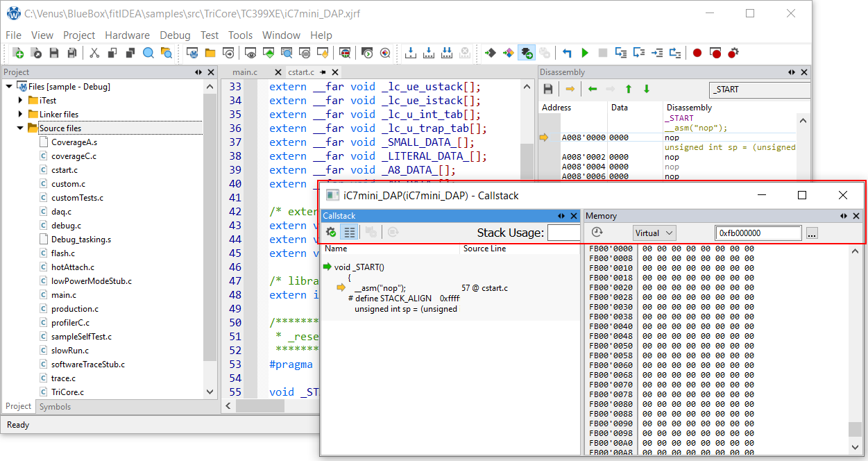Image resolution: width=868 pixels, height=461 pixels.
Task: Switch to the Symbols tab
Action: (x=55, y=407)
